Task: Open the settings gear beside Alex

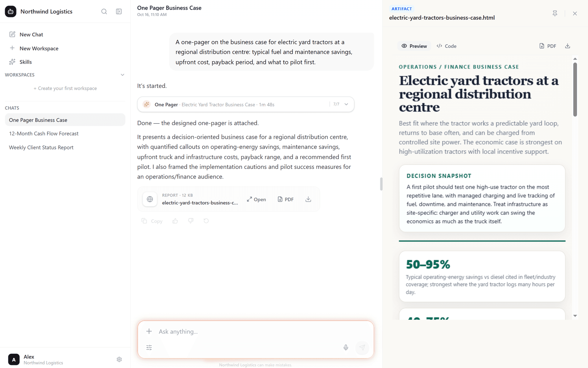Action: point(119,360)
